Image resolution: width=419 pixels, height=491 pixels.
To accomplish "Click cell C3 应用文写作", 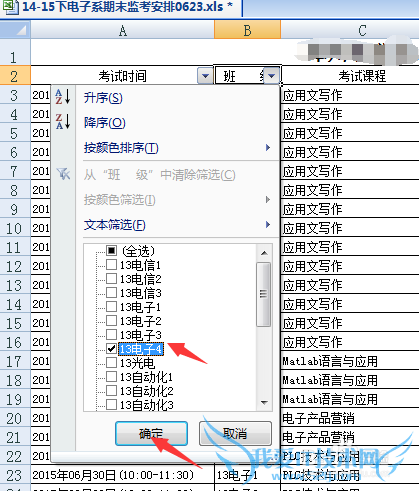I will (350, 95).
